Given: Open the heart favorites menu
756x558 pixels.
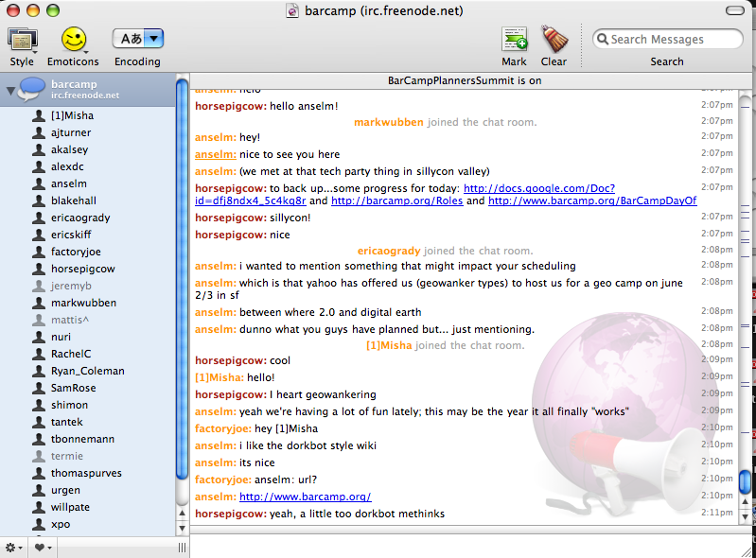Looking at the screenshot, I should 43,548.
